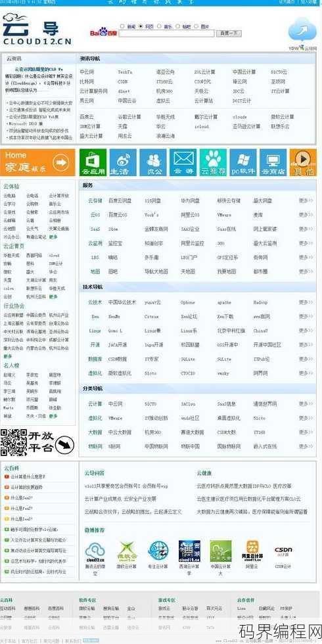Open the 云应用 green tile
This screenshot has width=322, height=644.
(93, 162)
